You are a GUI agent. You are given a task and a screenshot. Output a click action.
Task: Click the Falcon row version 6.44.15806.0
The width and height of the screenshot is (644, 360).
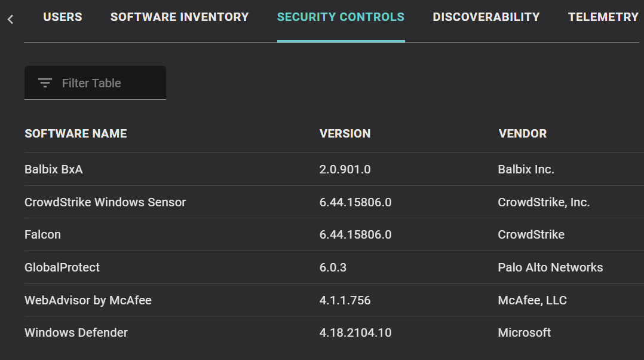pos(355,234)
